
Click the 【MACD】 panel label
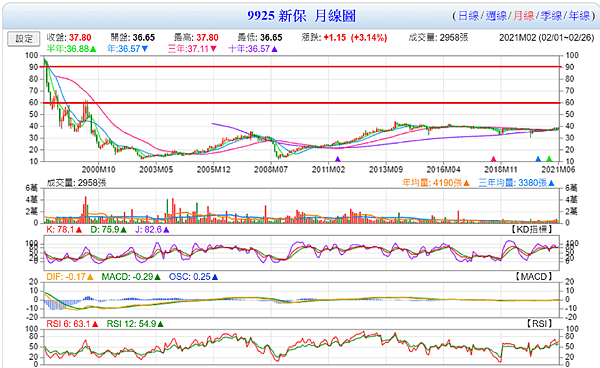[x=534, y=277]
